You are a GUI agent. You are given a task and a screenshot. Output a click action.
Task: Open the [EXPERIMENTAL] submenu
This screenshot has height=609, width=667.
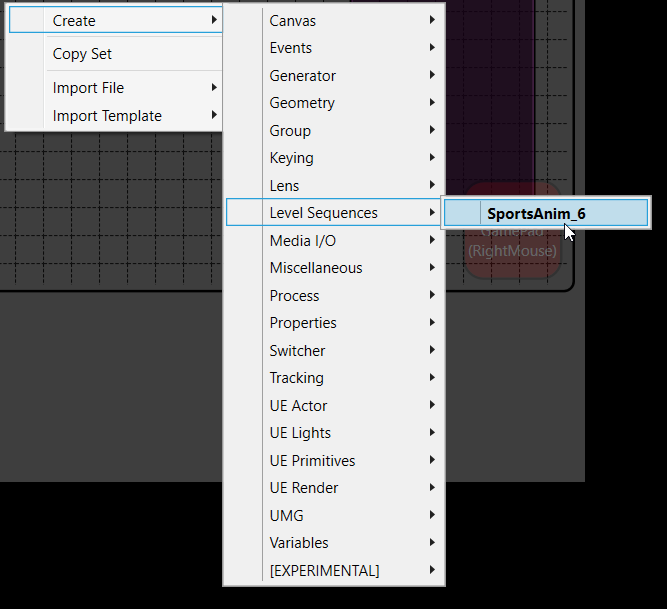[324, 570]
